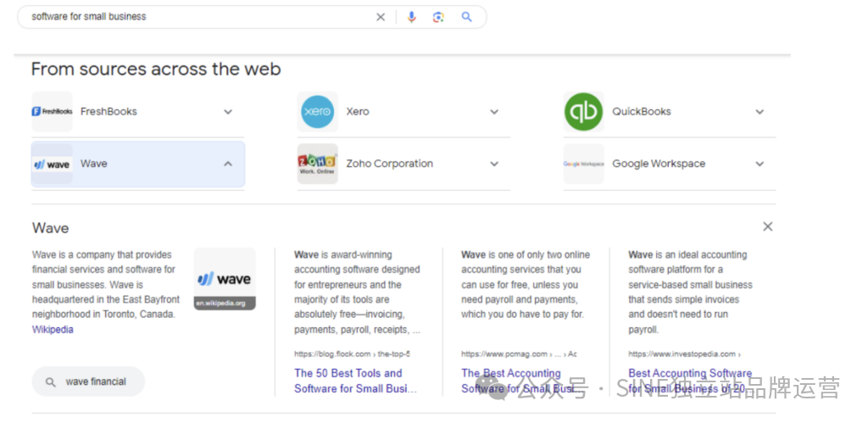Screen dimensions: 868x423
Task: Close the Wave details panel
Action: pos(767,226)
